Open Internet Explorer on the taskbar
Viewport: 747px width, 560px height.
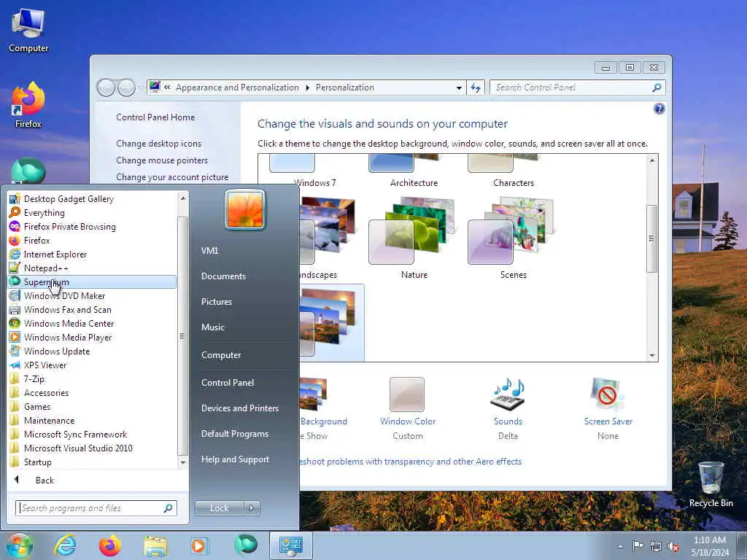pyautogui.click(x=65, y=545)
